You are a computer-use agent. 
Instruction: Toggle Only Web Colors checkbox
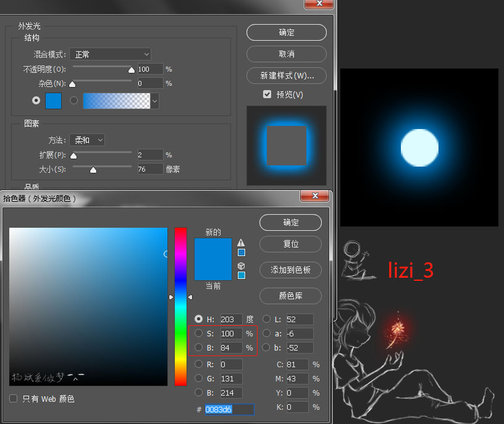tap(14, 399)
